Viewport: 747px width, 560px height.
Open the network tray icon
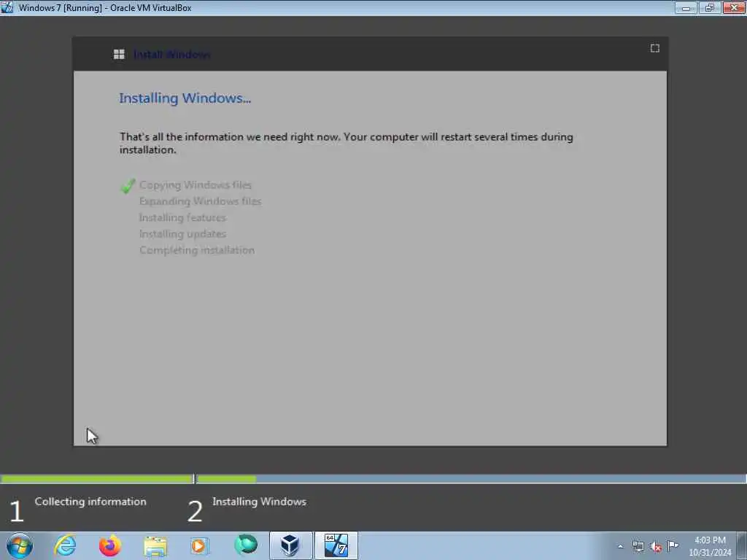pos(638,547)
